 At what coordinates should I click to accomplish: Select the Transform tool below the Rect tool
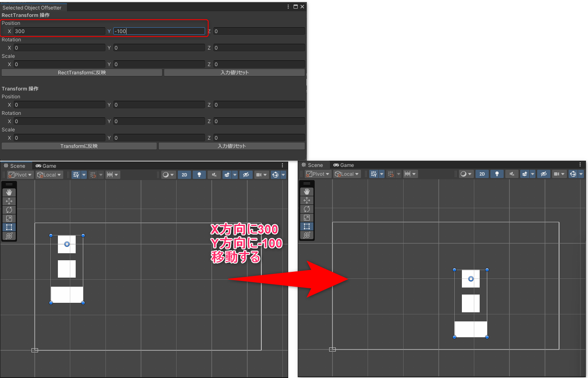point(9,236)
